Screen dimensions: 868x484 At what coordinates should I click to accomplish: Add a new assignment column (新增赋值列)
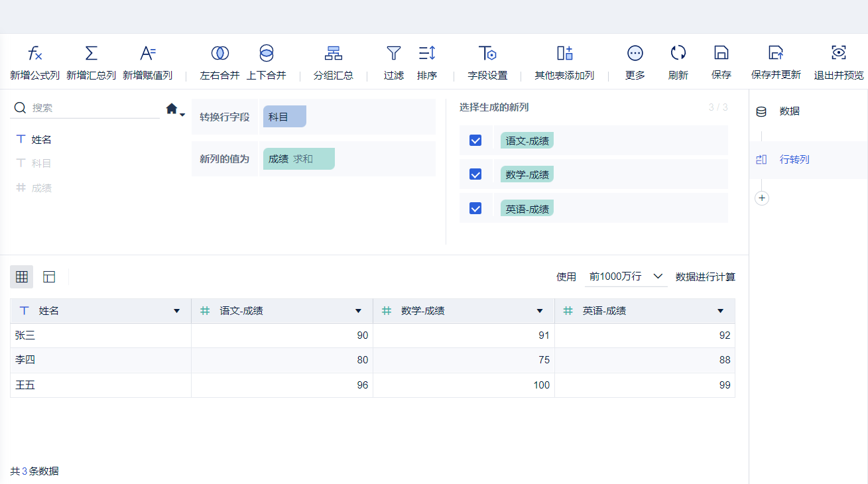[x=148, y=63]
